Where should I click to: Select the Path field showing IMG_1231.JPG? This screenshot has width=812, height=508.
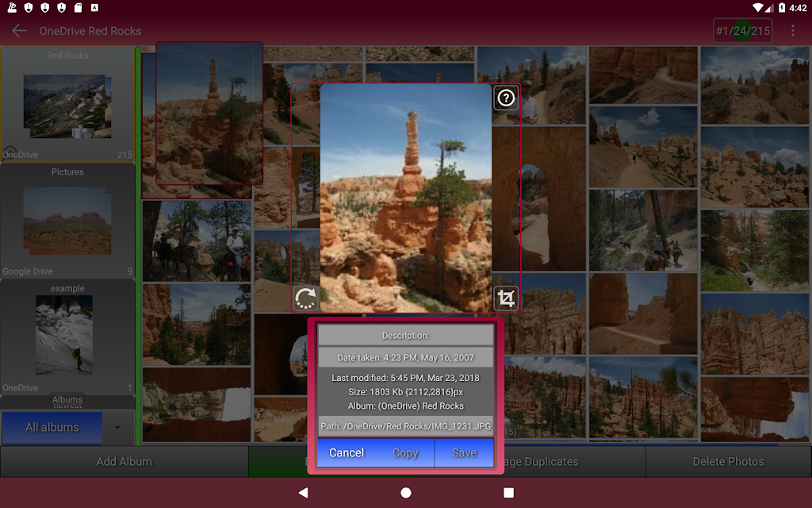(405, 426)
